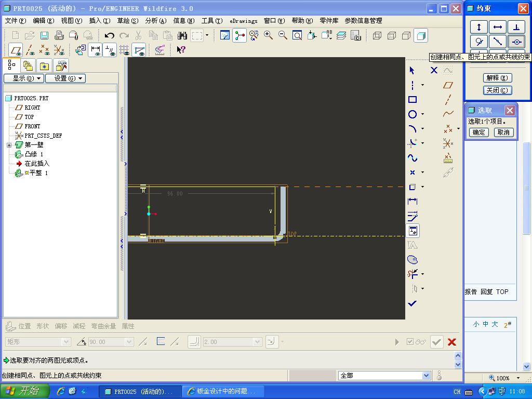The height and width of the screenshot is (399, 532).
Task: Choose the Coincident point constraint icon
Action: 516,42
